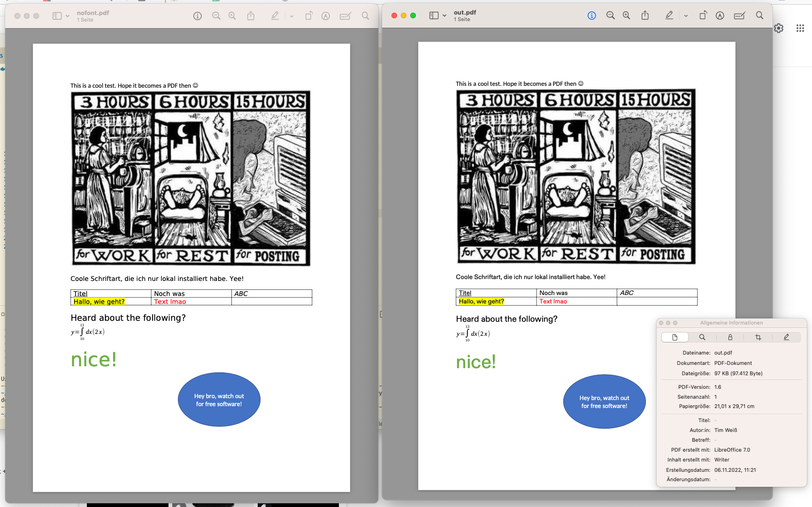Click nofont.pdf window title

pos(93,13)
